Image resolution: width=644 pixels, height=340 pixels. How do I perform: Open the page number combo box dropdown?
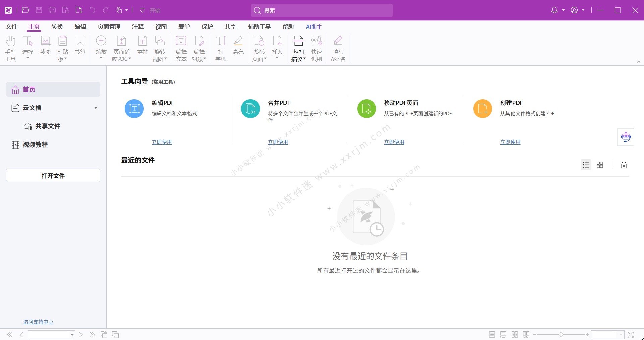tap(72, 335)
